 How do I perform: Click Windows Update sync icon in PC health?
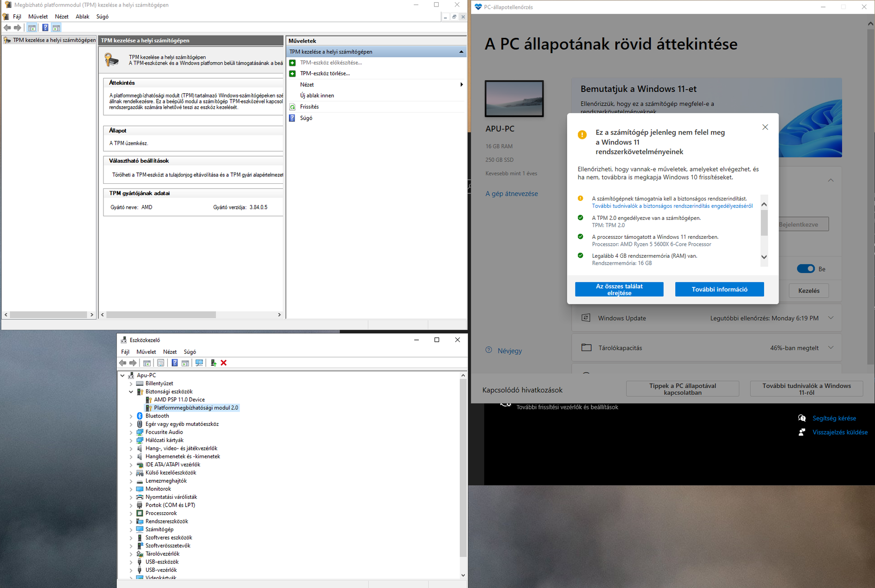point(586,318)
